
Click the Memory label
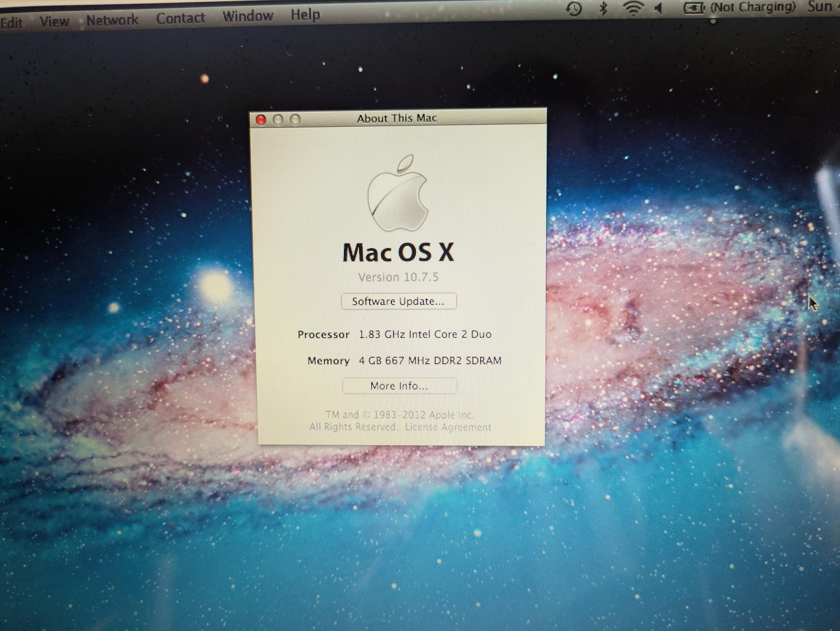pos(329,360)
